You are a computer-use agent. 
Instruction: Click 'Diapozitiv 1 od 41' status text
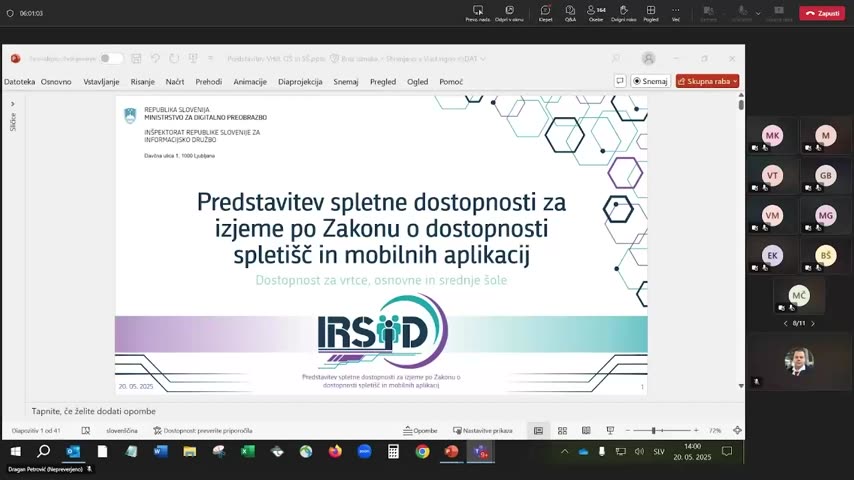click(36, 430)
